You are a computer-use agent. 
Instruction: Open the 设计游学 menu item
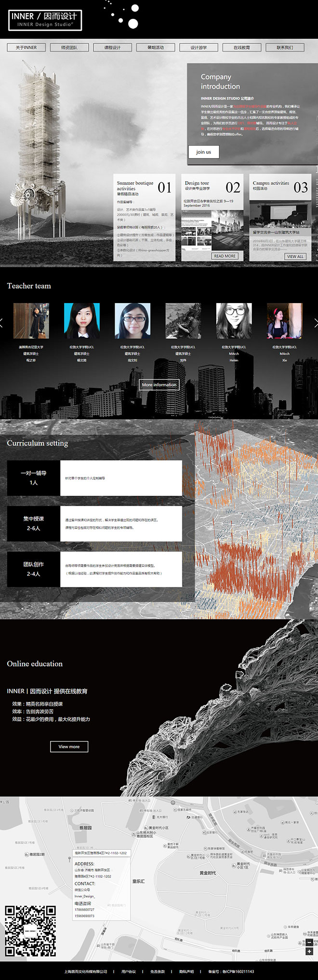(x=199, y=47)
